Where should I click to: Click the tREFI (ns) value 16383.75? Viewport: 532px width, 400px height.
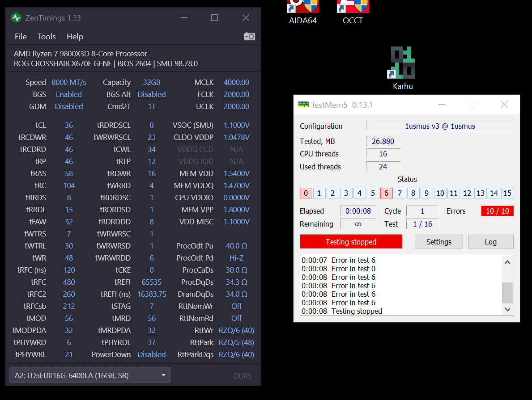[152, 294]
